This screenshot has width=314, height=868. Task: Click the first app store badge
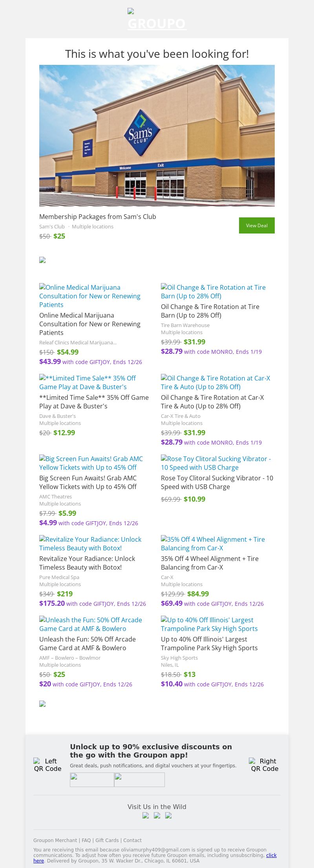92,780
